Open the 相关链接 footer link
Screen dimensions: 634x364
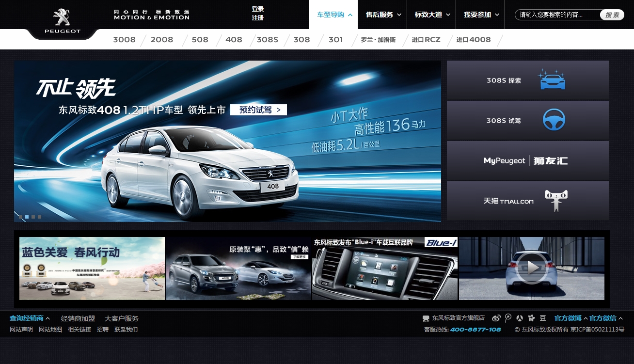pyautogui.click(x=79, y=330)
